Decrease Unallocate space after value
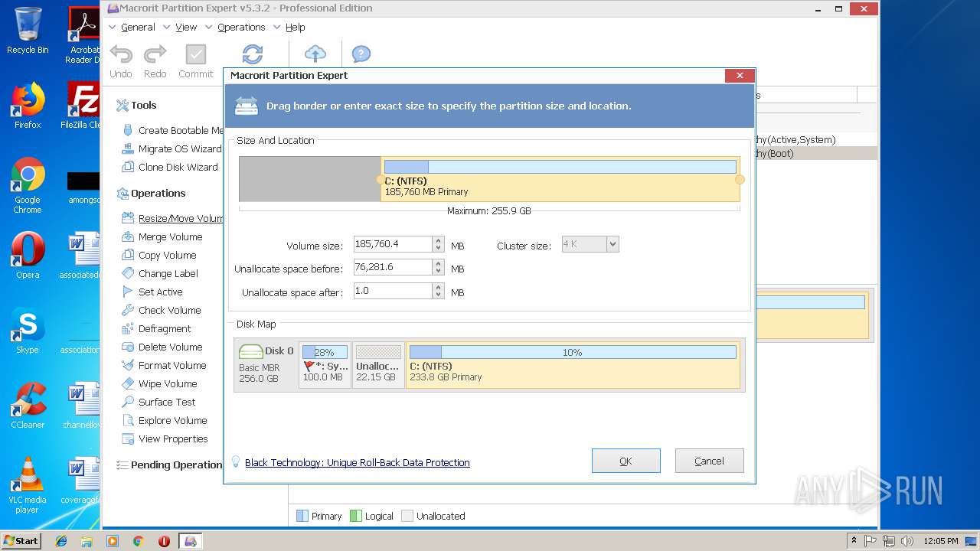The image size is (980, 551). pos(438,295)
